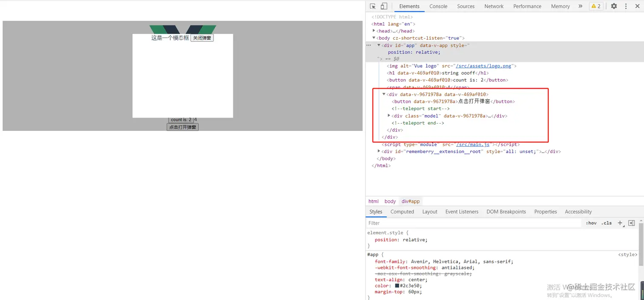The width and height of the screenshot is (644, 300).
Task: Activate the inspect element picker icon
Action: [373, 6]
